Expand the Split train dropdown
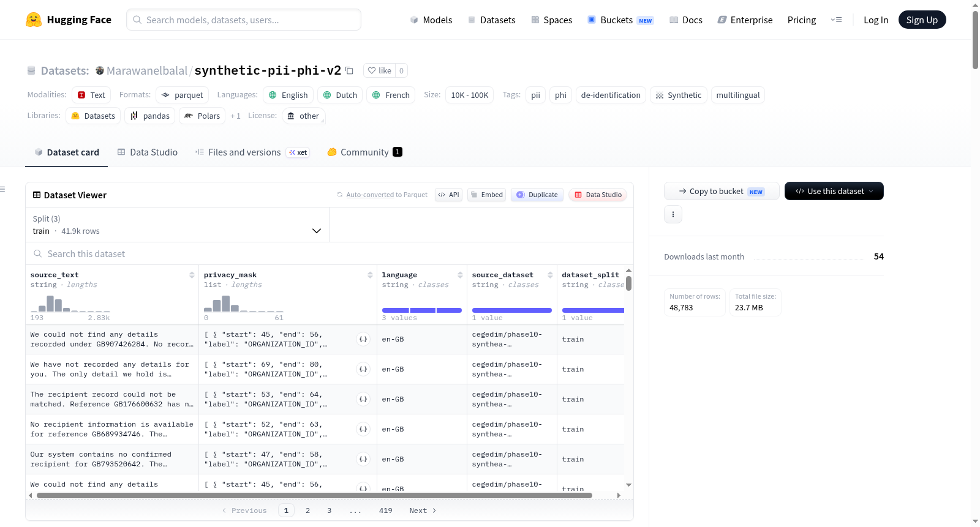Viewport: 980px width, 527px height. point(177,225)
